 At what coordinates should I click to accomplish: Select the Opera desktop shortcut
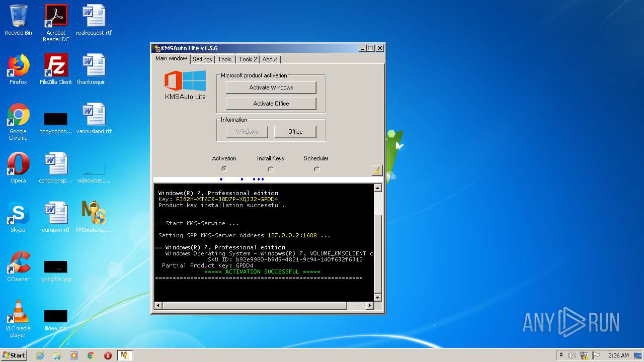[x=18, y=168]
